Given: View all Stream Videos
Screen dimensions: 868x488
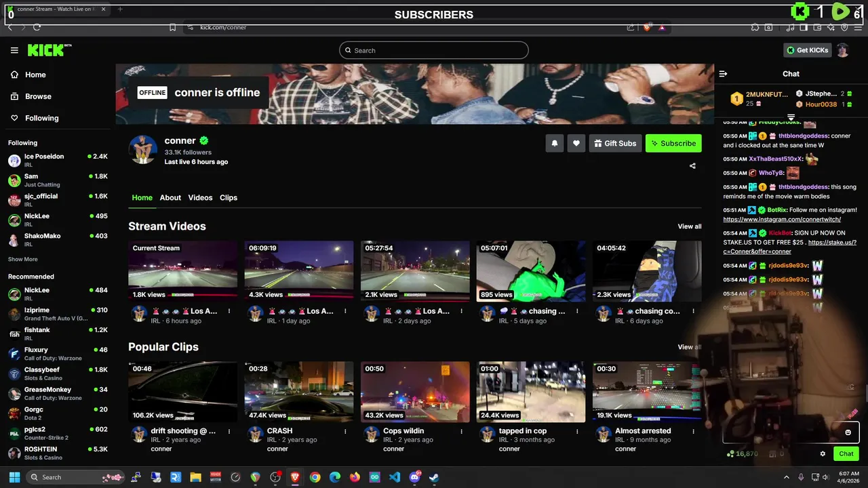Looking at the screenshot, I should (x=690, y=226).
